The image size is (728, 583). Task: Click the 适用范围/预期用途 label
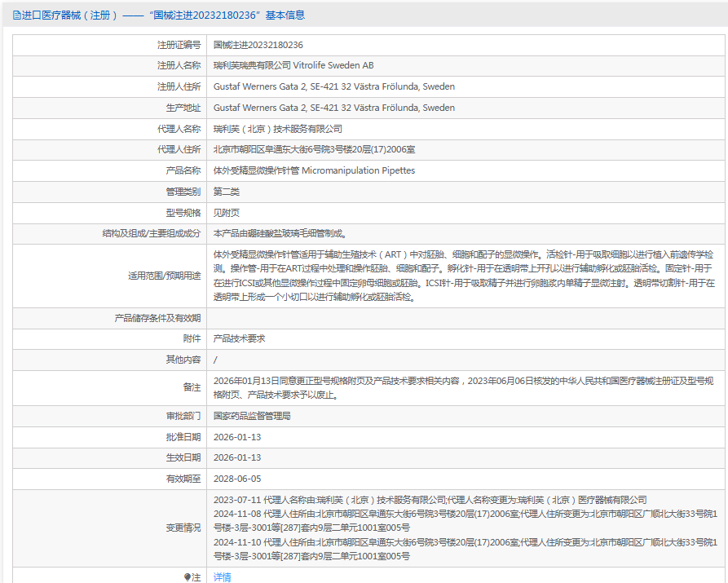pos(165,276)
